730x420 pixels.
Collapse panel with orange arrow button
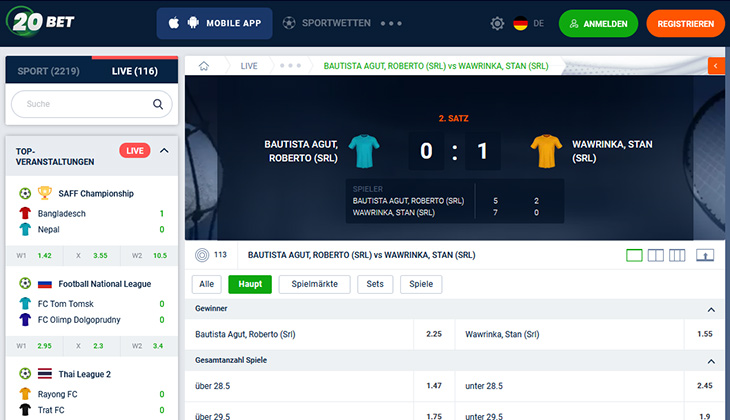[x=716, y=66]
